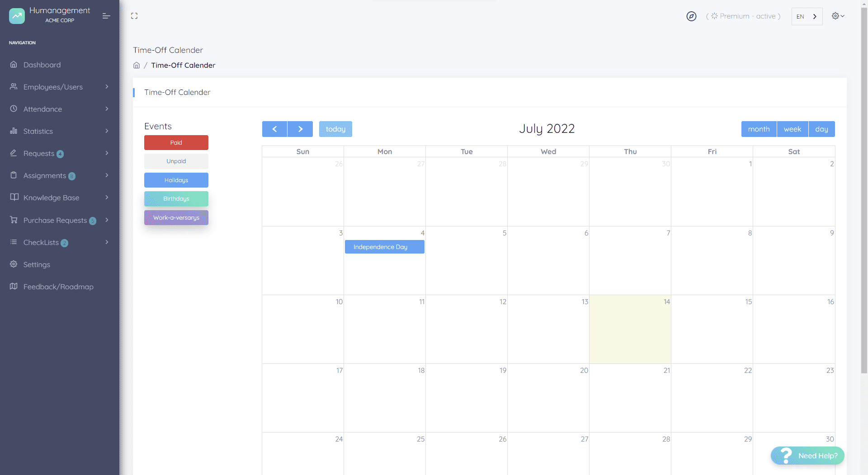This screenshot has height=475, width=868.
Task: Toggle the Work-a-versarys event label
Action: [x=176, y=217]
